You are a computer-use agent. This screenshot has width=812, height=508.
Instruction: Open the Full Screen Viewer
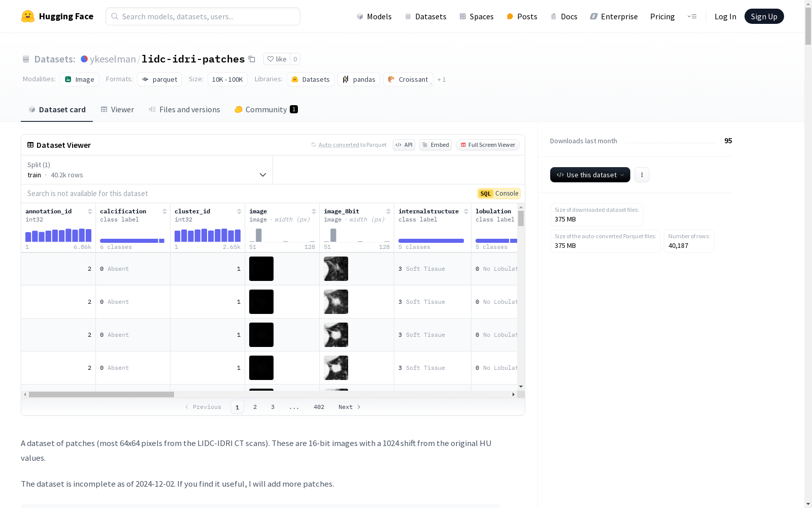pos(488,145)
